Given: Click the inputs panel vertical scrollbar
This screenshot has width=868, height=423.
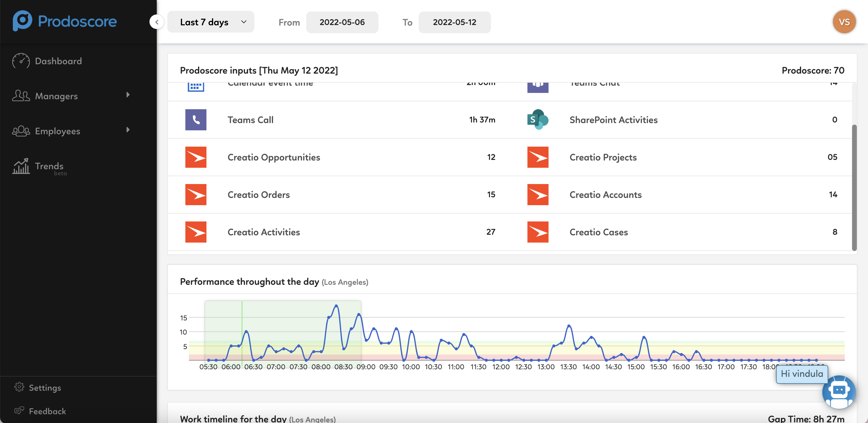Looking at the screenshot, I should click(x=854, y=187).
